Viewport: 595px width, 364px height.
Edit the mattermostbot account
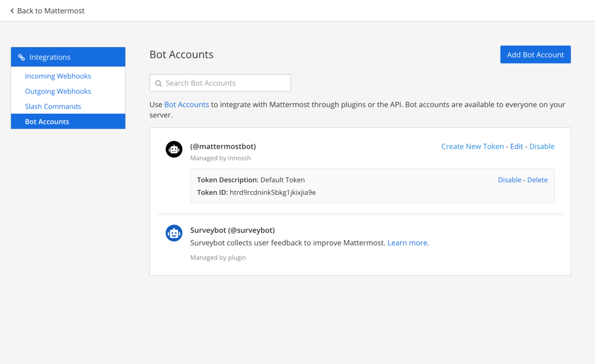517,147
